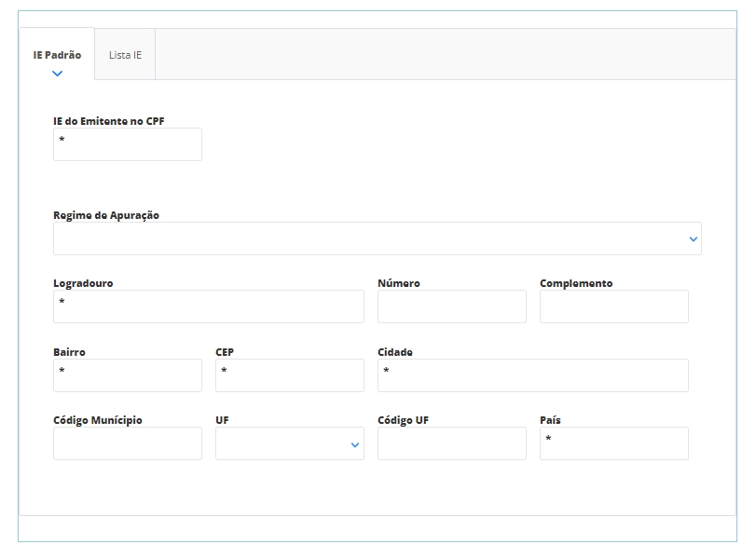
Task: Click the Código Município label text
Action: tap(98, 420)
